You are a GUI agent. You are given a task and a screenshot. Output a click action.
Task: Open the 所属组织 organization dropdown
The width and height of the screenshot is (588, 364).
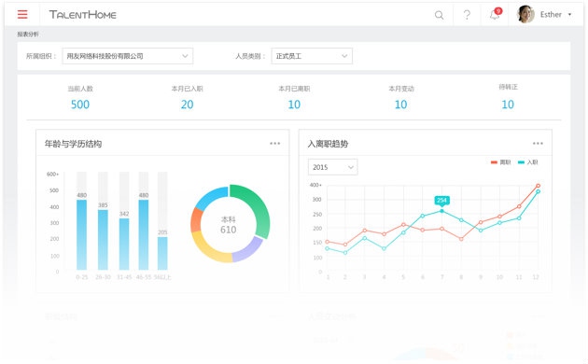coord(128,56)
